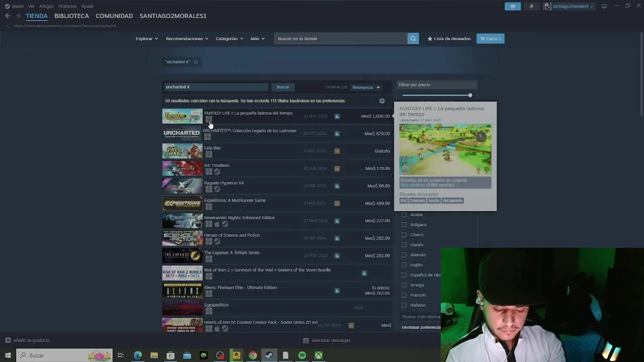The height and width of the screenshot is (362, 644).
Task: Collapse the Filtrar por precio panel
Action: coord(437,85)
